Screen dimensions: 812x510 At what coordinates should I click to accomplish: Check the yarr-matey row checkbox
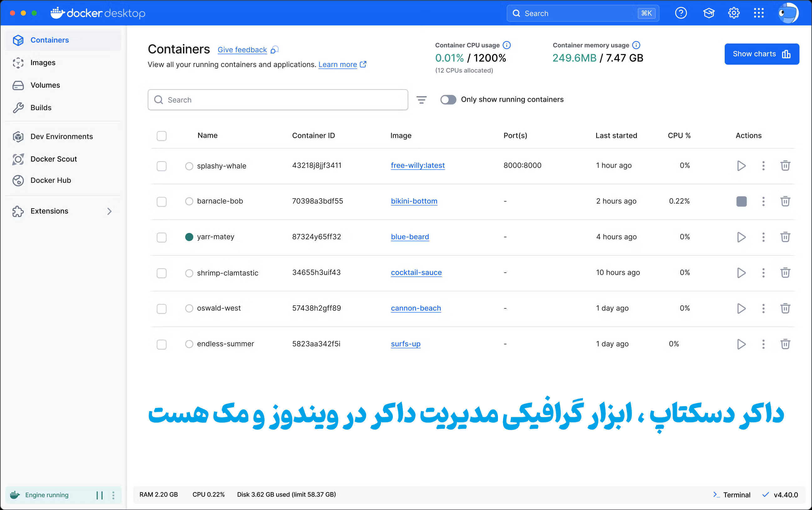coord(161,237)
